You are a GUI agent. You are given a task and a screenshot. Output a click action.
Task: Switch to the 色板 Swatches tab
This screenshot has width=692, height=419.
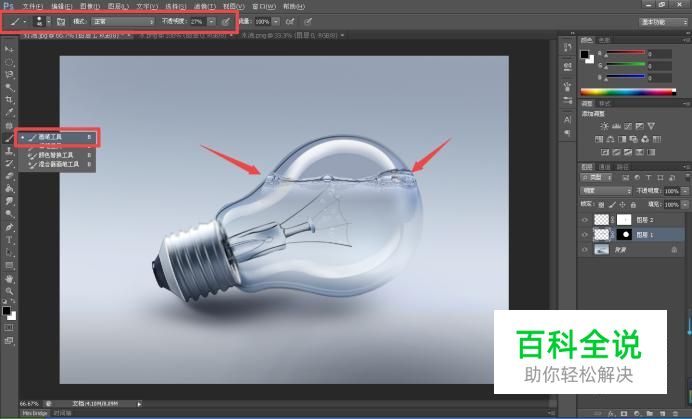pyautogui.click(x=604, y=40)
